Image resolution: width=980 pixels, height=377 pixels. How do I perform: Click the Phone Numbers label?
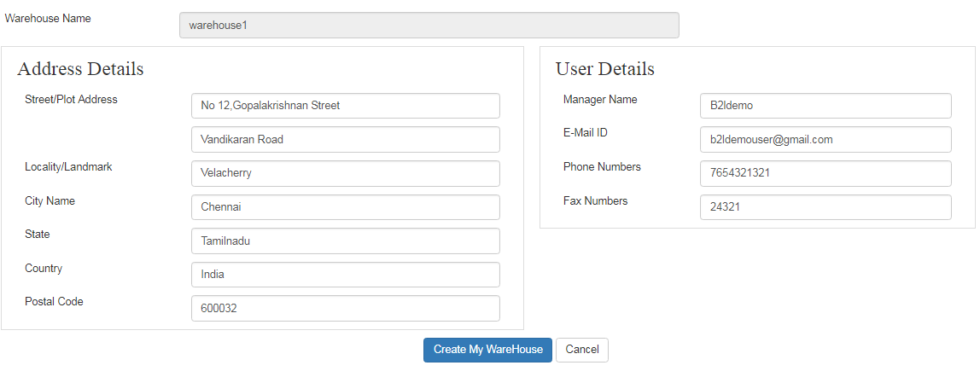click(602, 166)
